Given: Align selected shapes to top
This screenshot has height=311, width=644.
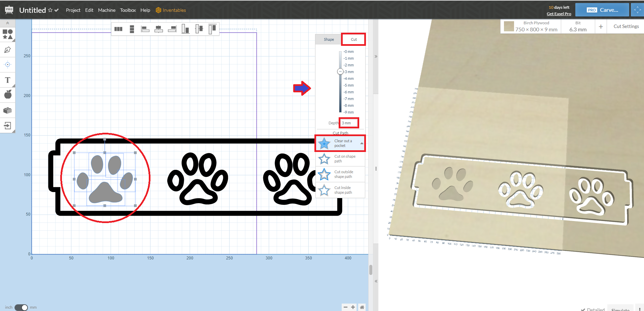Looking at the screenshot, I should (212, 29).
